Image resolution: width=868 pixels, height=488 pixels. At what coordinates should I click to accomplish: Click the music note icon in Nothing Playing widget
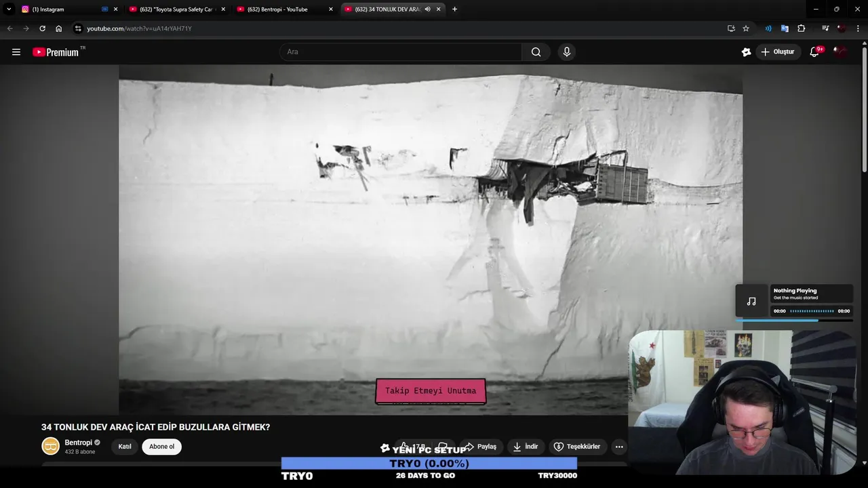tap(751, 301)
